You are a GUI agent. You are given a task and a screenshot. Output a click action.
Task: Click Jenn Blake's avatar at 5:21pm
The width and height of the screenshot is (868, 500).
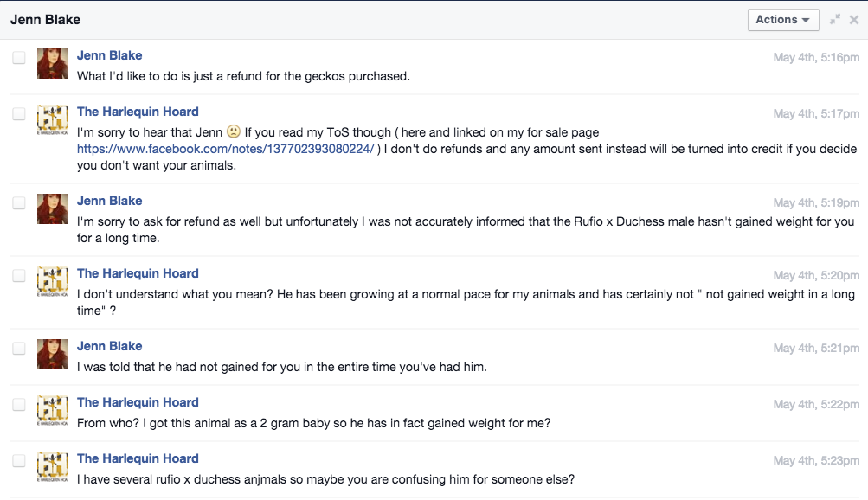click(x=53, y=354)
